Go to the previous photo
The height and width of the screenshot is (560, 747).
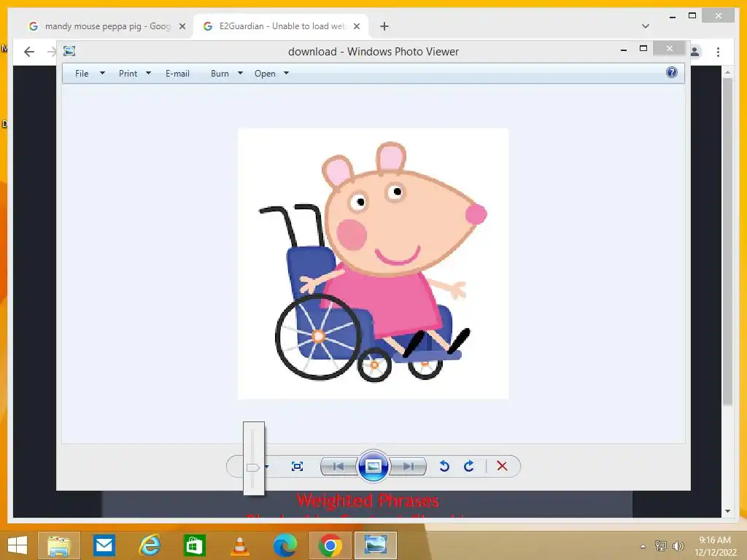tap(338, 466)
